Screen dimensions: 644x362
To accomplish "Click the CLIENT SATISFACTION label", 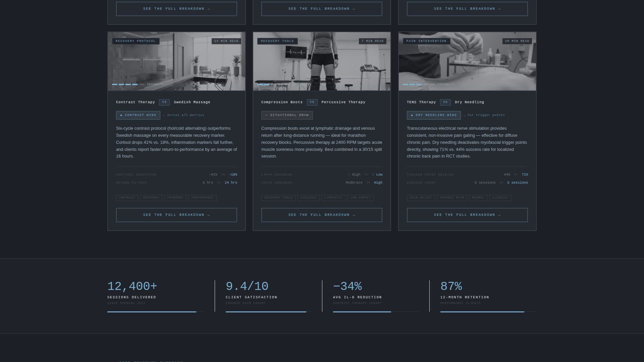I will click(x=252, y=298).
